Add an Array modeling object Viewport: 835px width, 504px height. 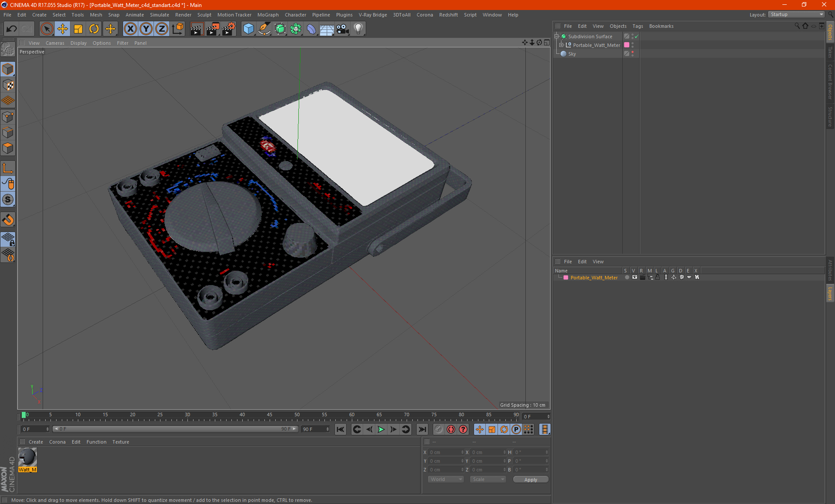(296, 29)
